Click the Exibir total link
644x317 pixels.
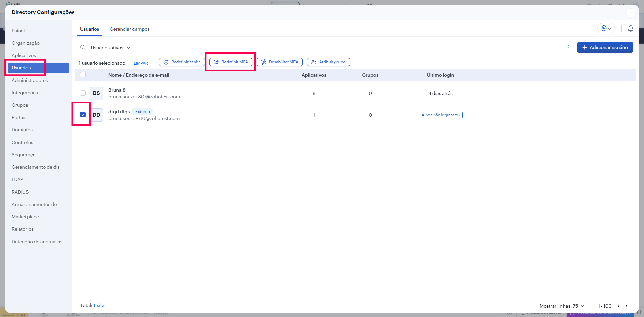100,305
